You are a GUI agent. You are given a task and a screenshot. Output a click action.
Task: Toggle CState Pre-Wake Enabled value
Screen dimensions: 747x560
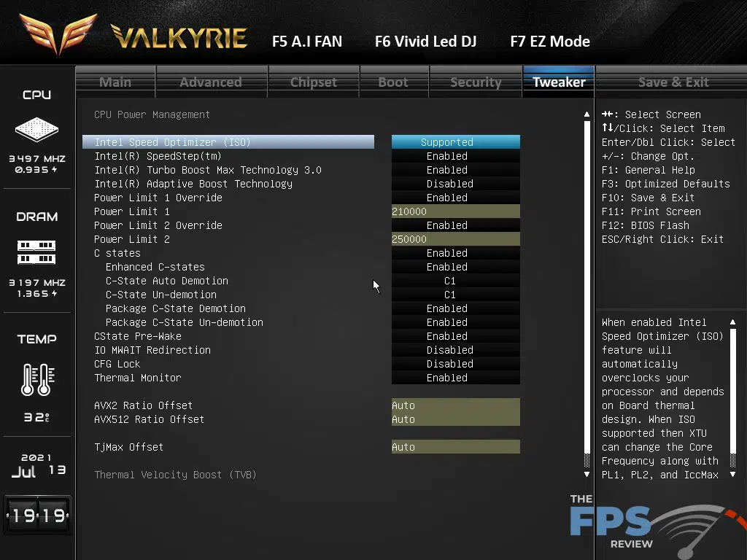click(x=455, y=335)
